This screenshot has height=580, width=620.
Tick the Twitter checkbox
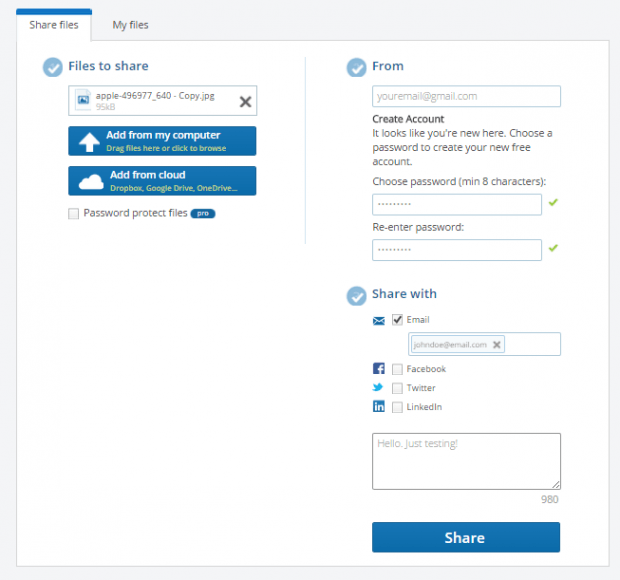point(397,388)
